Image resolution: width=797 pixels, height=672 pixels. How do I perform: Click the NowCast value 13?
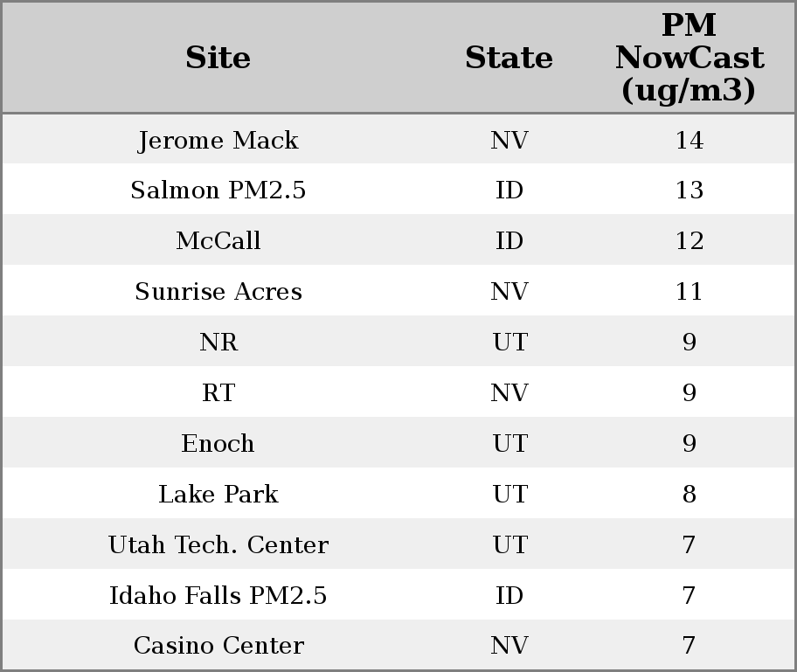click(x=689, y=191)
